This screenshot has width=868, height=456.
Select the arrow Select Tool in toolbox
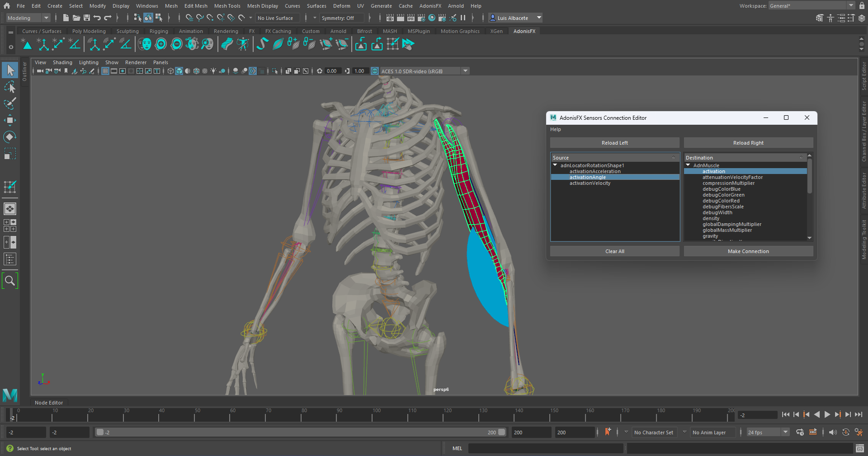coord(10,70)
